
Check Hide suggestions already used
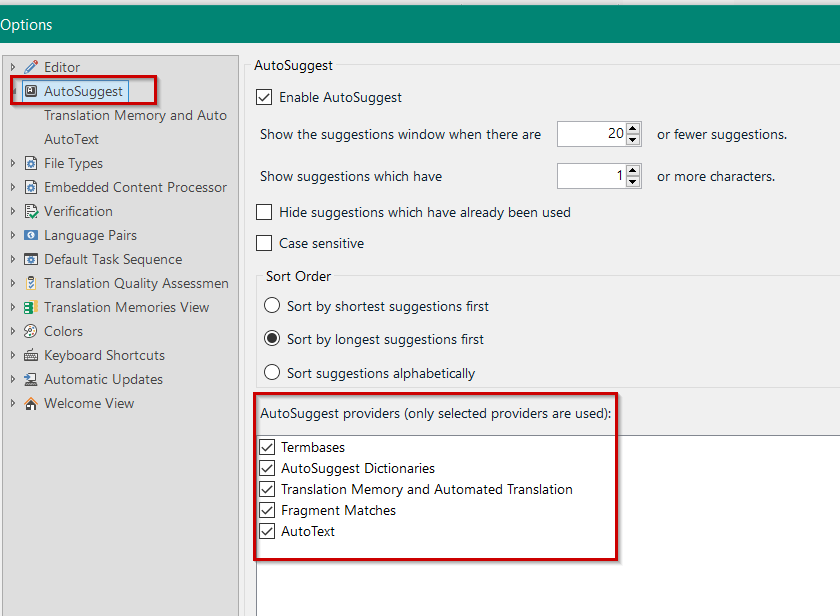pyautogui.click(x=264, y=212)
